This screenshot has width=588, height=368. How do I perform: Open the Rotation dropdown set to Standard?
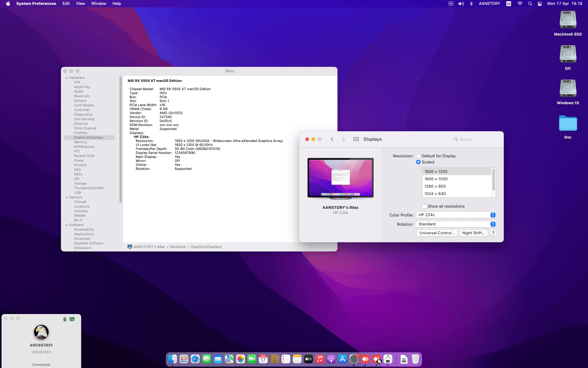coord(456,224)
